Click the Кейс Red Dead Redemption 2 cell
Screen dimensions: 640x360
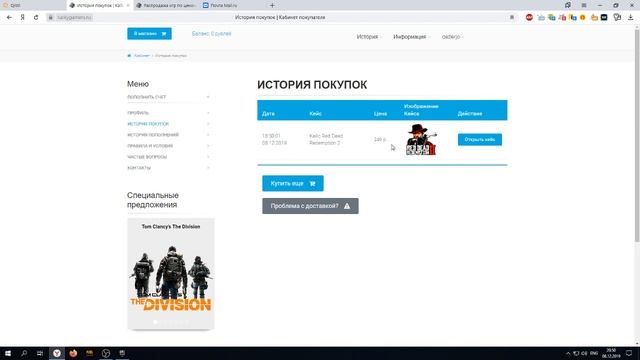(326, 139)
